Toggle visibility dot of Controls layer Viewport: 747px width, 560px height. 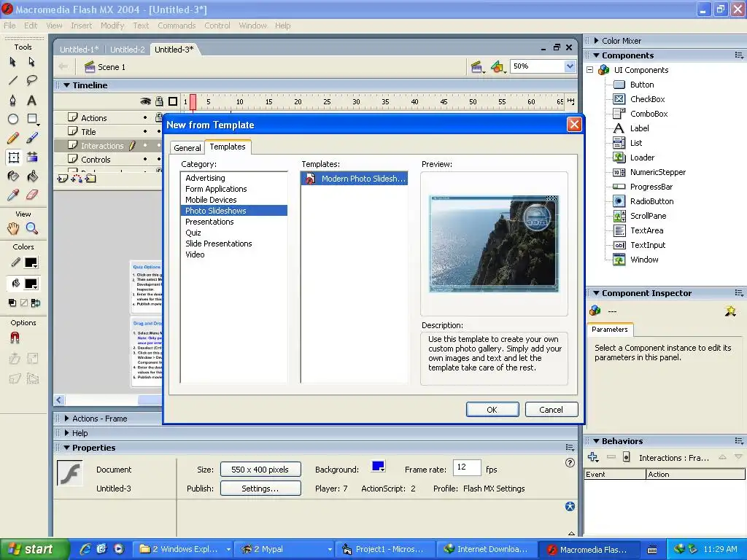145,159
